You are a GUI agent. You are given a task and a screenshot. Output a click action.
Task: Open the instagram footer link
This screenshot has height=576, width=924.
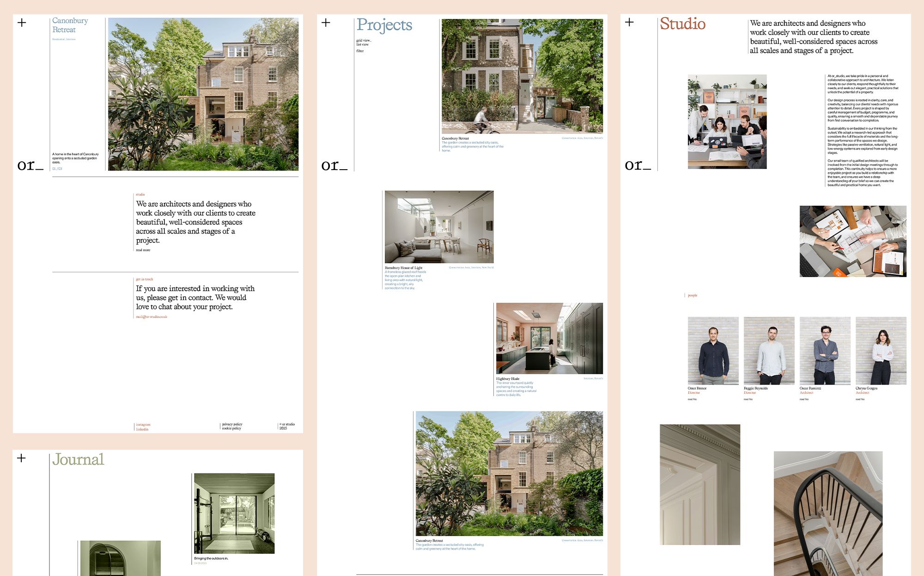143,424
